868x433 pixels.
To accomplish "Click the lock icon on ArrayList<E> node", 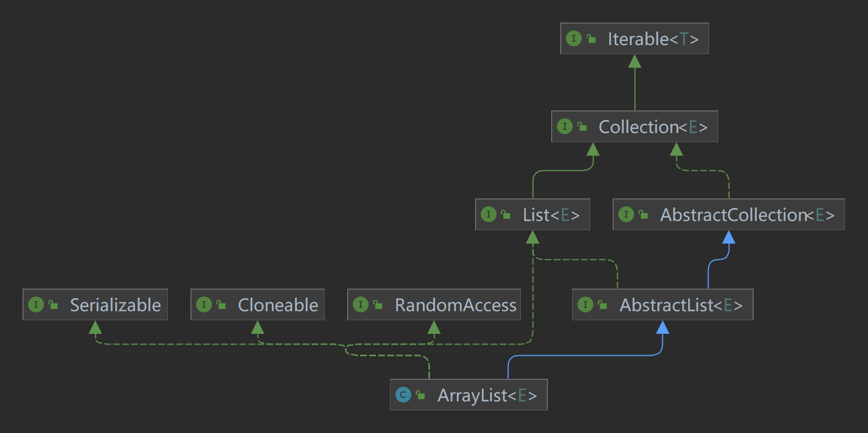I will click(x=420, y=395).
